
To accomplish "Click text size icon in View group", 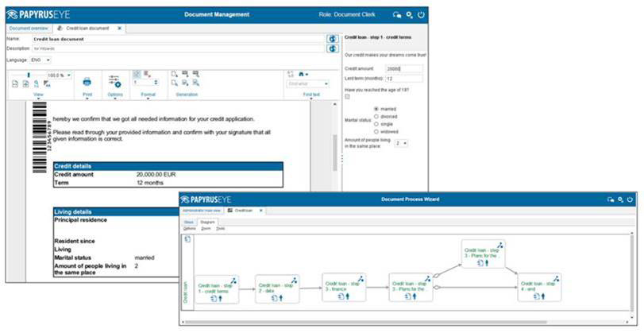I will pos(47,84).
